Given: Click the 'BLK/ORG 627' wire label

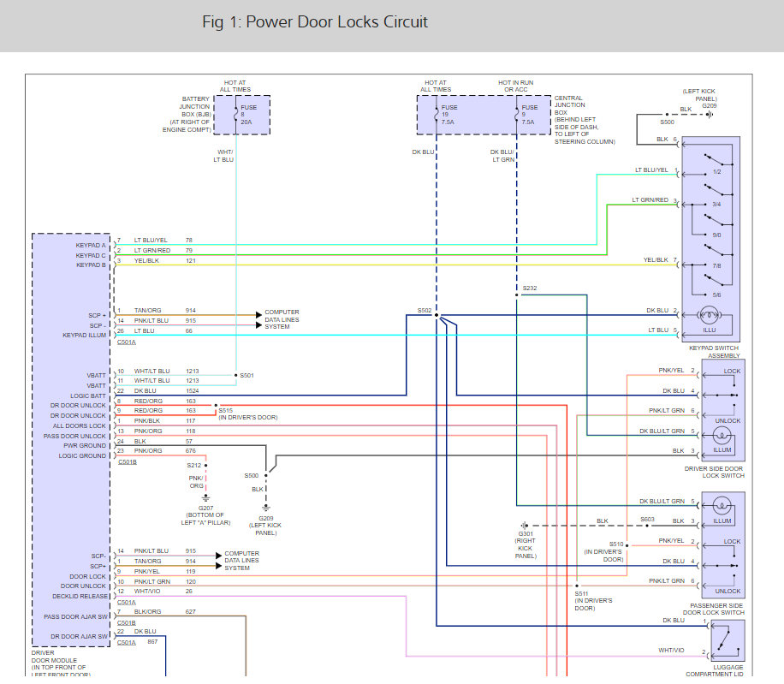Looking at the screenshot, I should [x=165, y=611].
